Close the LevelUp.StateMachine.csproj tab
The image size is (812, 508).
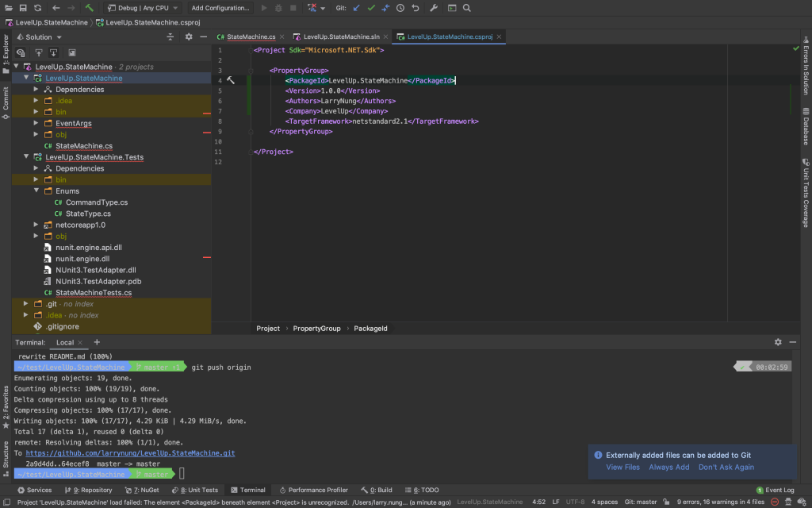499,37
